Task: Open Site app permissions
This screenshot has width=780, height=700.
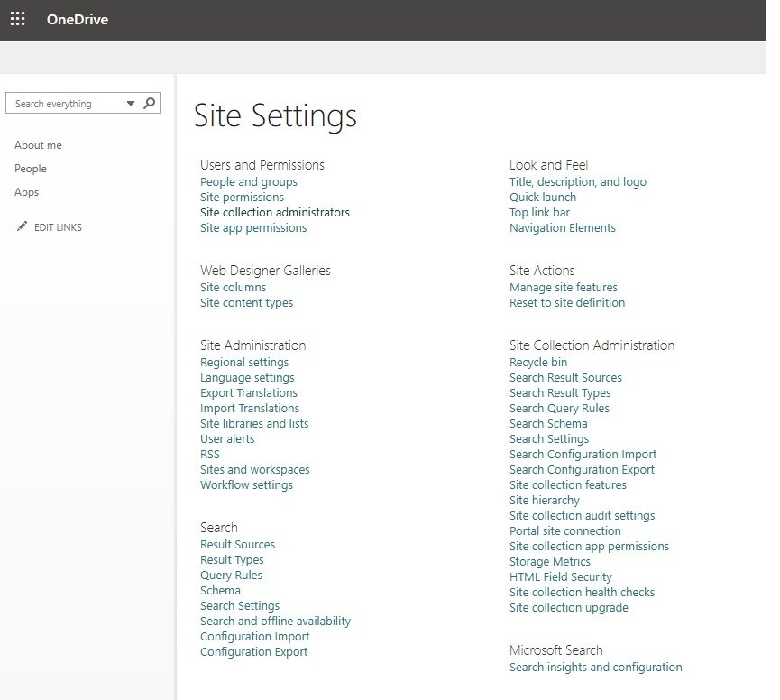Action: pyautogui.click(x=253, y=228)
